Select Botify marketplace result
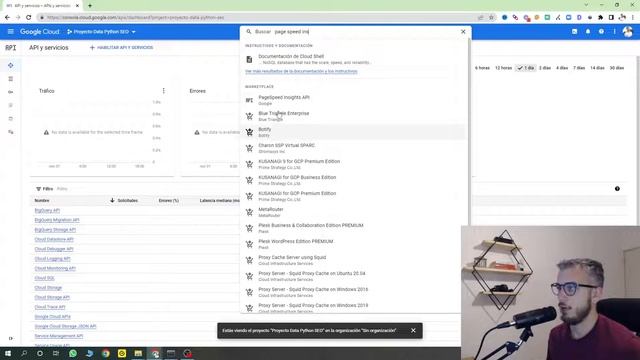 tap(354, 132)
